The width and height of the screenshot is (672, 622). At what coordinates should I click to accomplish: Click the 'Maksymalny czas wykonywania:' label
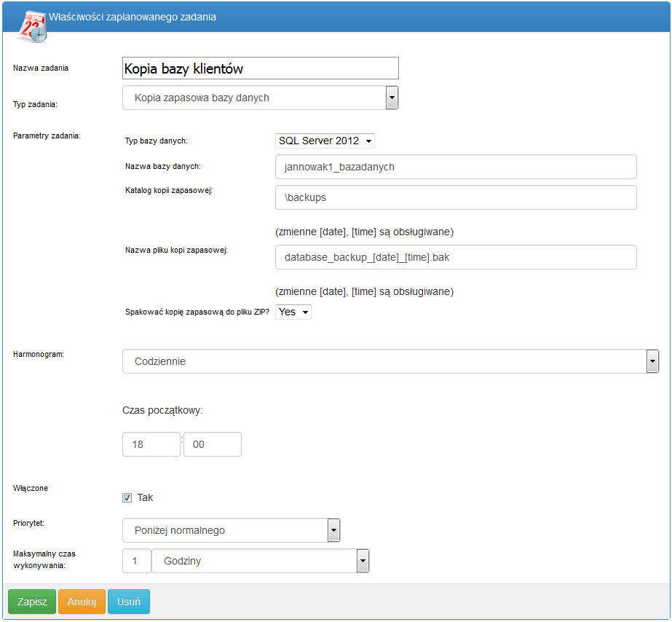pos(44,559)
